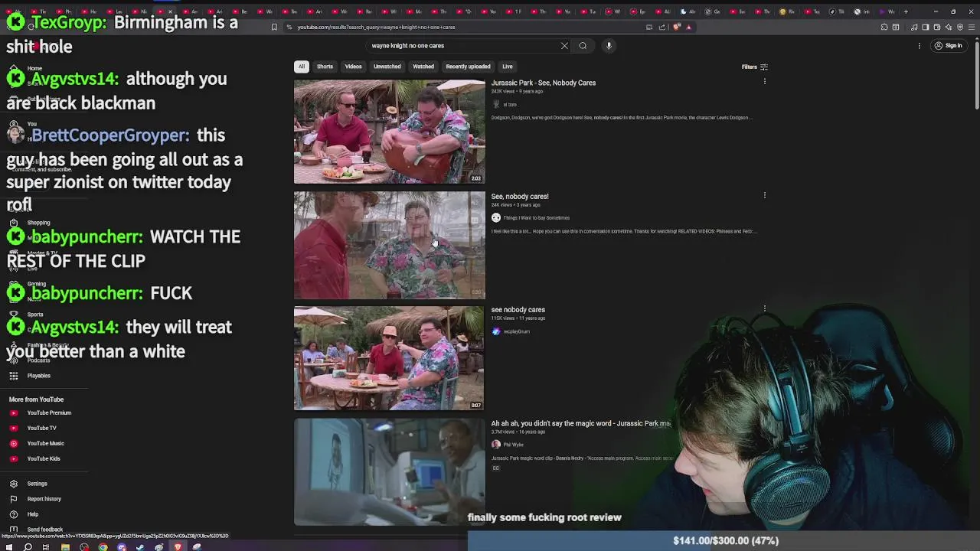
Task: Open YouTube three-dot settings menu by Sign in
Action: [x=920, y=46]
